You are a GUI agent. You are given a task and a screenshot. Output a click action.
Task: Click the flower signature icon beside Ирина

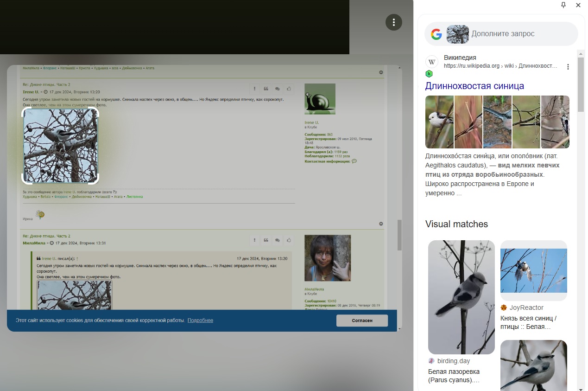point(40,214)
